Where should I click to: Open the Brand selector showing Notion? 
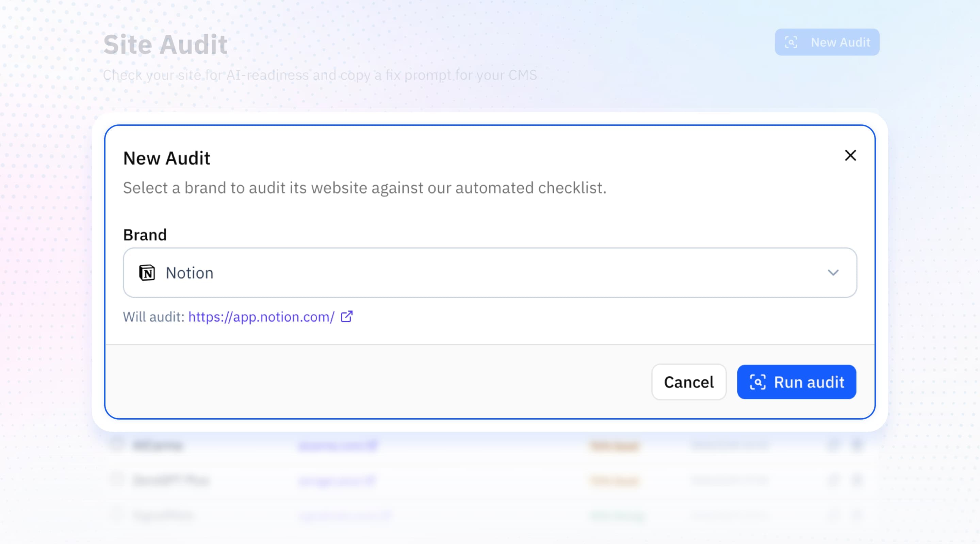pyautogui.click(x=490, y=273)
